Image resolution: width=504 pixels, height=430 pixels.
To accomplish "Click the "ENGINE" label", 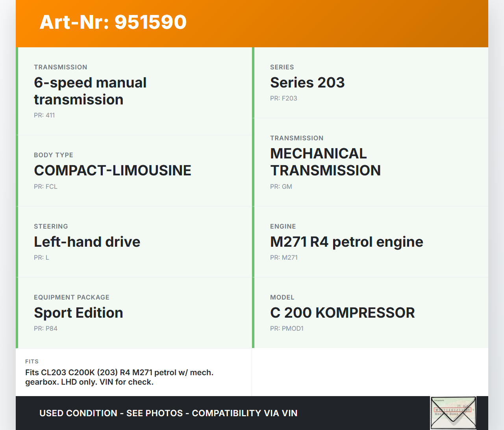I will click(x=283, y=227).
